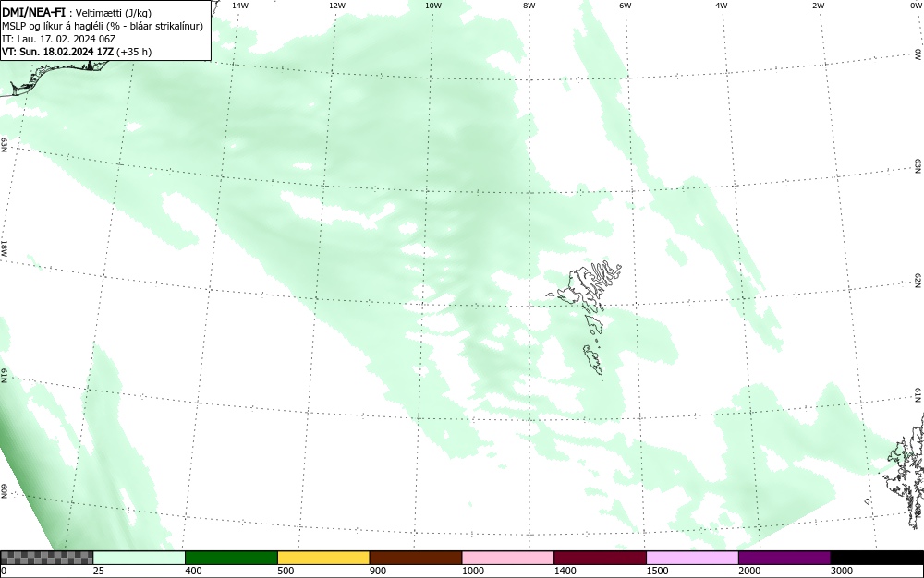The image size is (924, 578).
Task: Click the 'Veltimætti (J/kg)' label
Action: tap(114, 13)
